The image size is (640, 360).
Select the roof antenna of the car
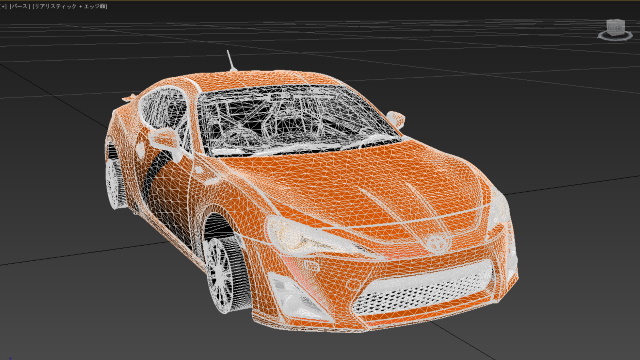(x=231, y=60)
